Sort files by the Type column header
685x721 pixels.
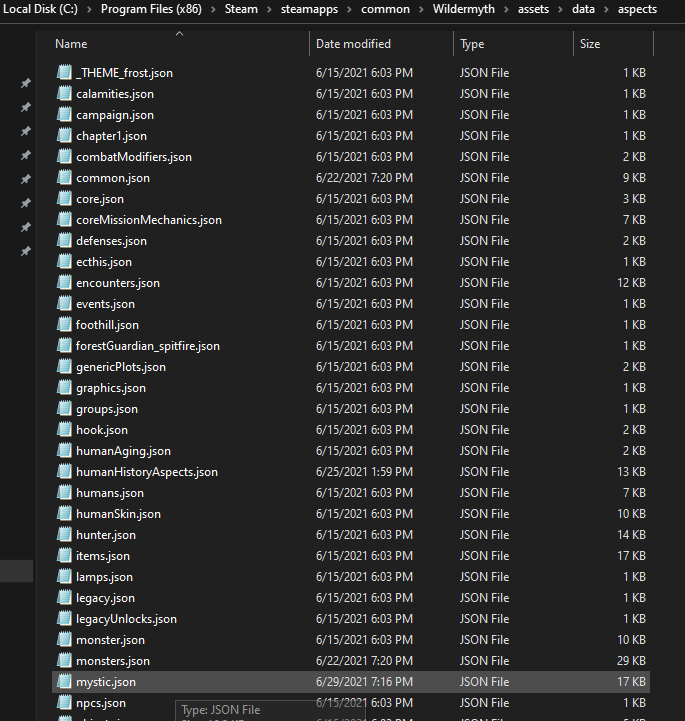472,44
